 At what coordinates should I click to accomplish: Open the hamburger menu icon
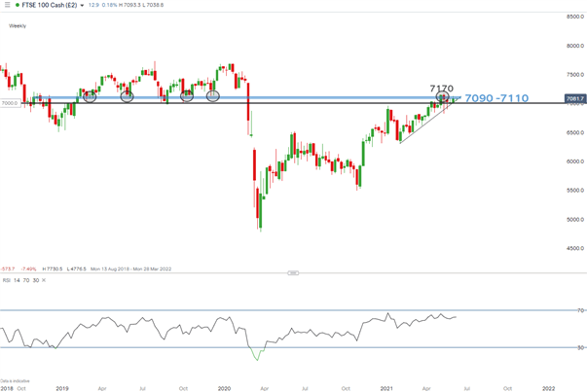tap(7, 5)
